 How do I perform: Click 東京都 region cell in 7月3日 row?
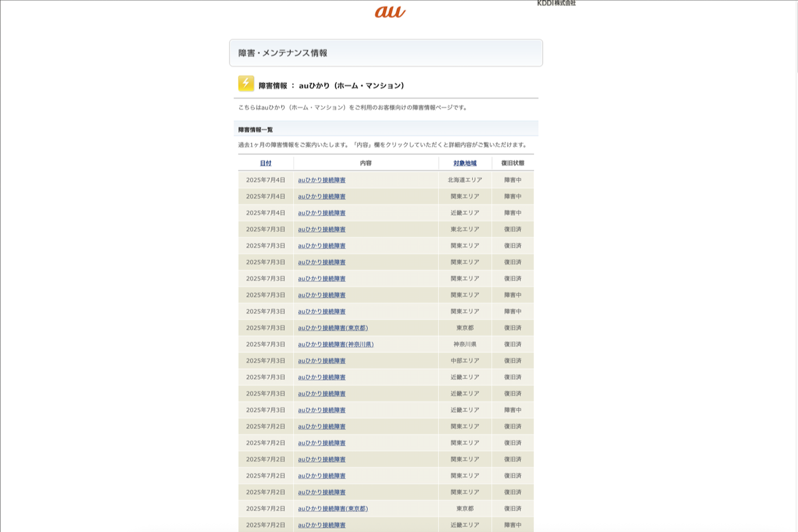click(x=465, y=328)
